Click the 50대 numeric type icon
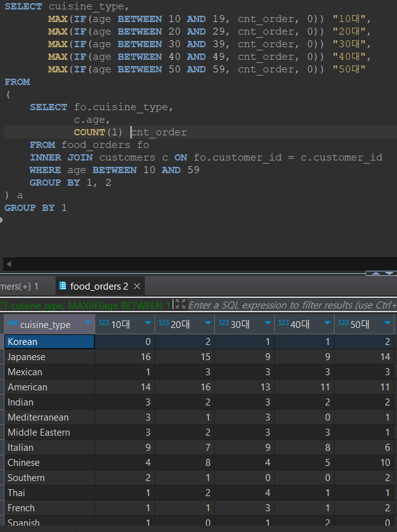Image resolution: width=397 pixels, height=532 pixels. (343, 322)
